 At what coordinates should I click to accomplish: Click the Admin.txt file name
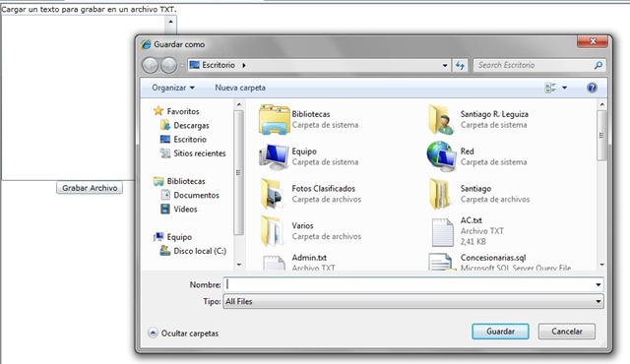click(309, 258)
